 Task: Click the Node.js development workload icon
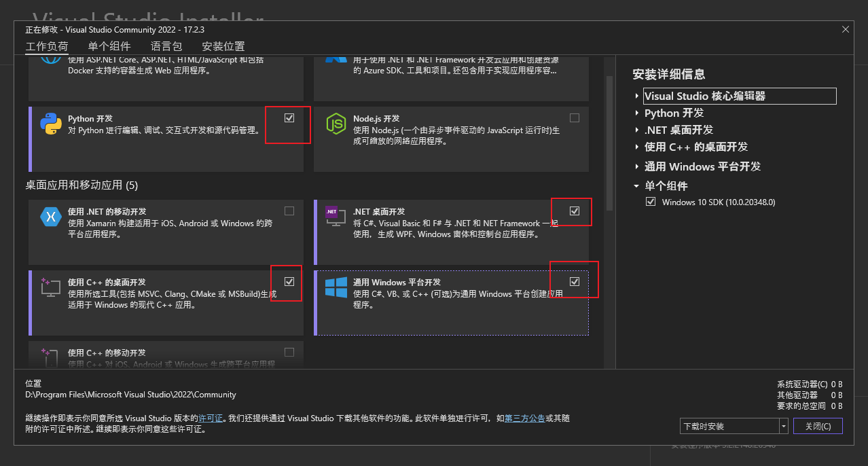(x=336, y=124)
